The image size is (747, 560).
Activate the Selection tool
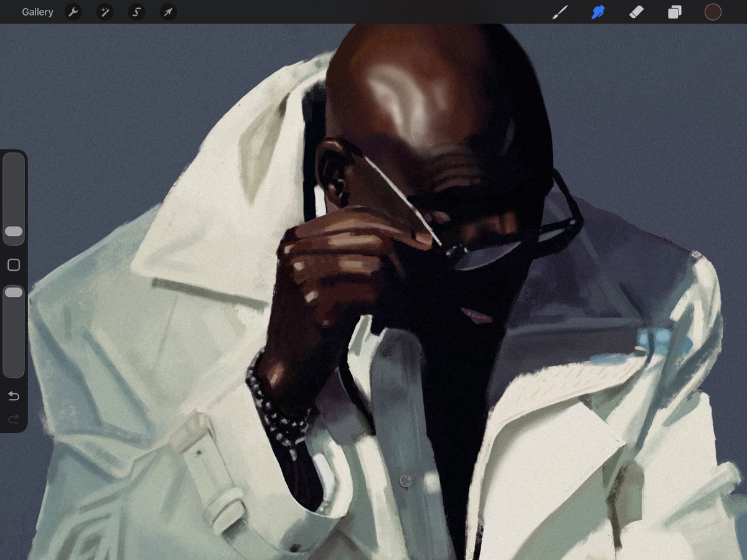136,12
